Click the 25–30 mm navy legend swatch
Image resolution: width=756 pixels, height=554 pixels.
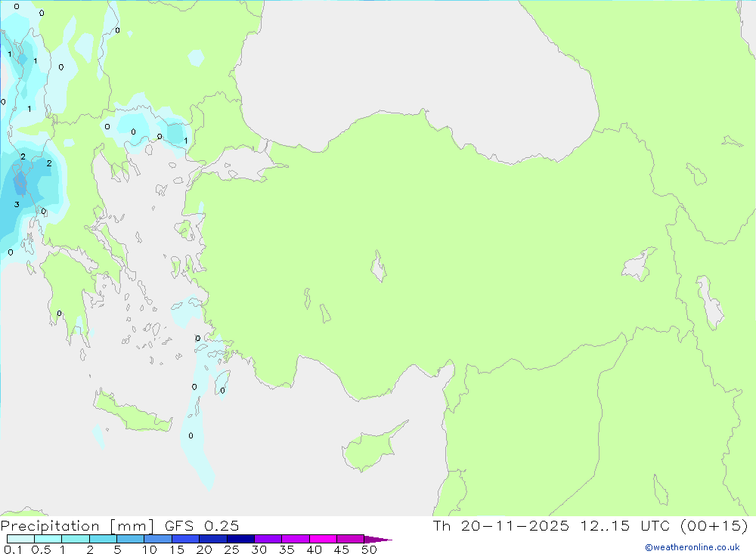click(240, 539)
